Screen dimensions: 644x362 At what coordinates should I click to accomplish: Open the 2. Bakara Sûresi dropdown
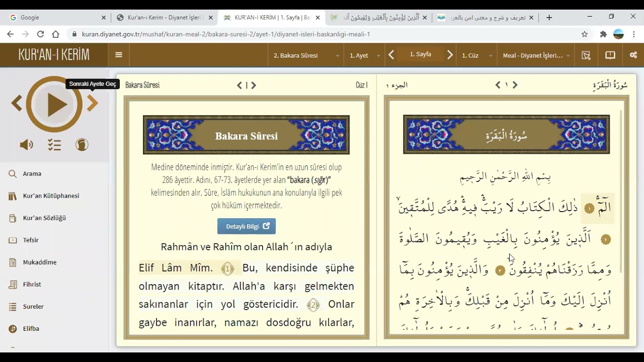point(306,55)
